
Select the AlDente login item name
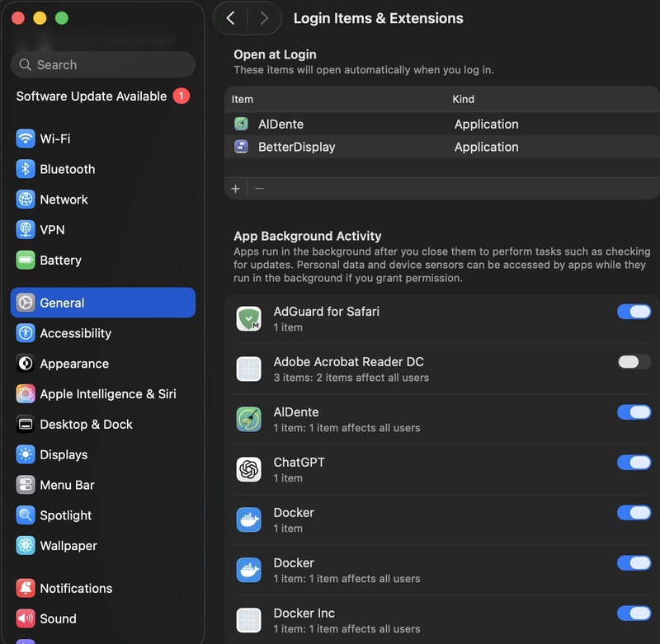click(x=280, y=124)
